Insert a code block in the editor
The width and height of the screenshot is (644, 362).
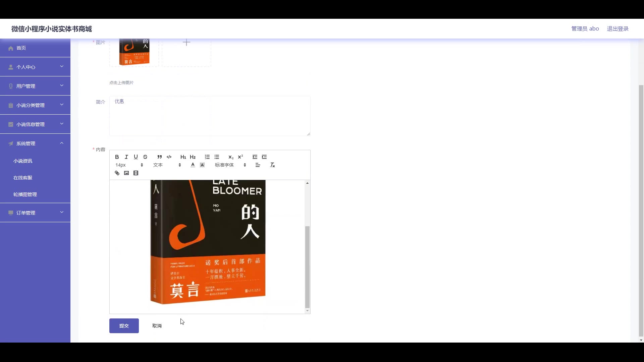point(169,157)
